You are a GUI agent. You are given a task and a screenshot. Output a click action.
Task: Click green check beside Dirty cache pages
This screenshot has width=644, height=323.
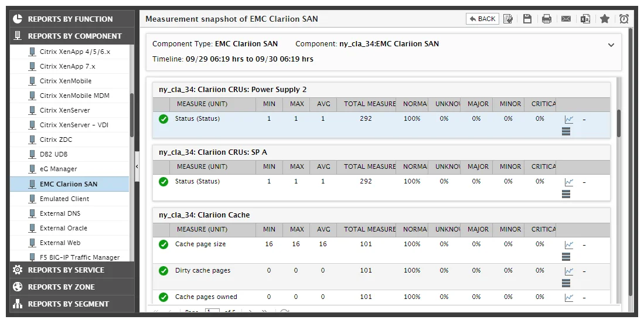163,271
